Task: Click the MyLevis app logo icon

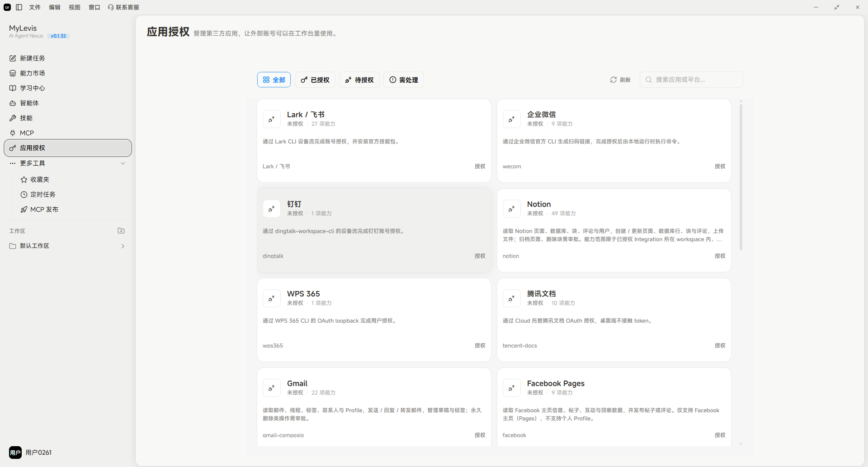Action: [x=7, y=7]
